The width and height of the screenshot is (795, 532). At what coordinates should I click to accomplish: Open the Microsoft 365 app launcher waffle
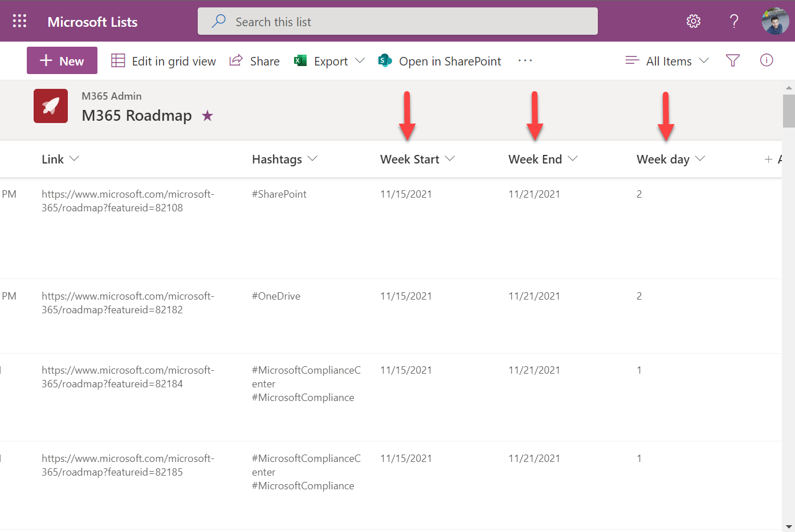point(19,21)
